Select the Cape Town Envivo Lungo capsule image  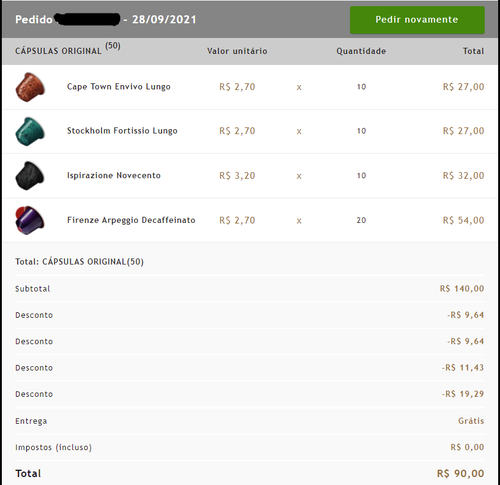[30, 87]
